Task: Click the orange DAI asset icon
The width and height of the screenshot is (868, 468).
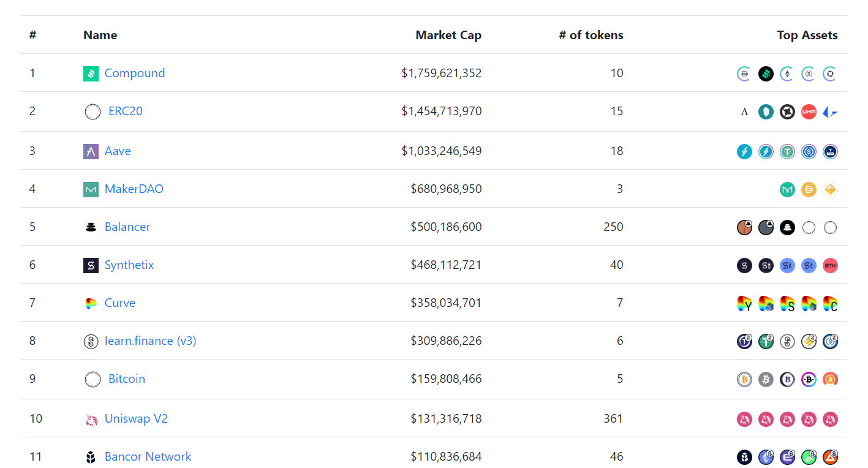Action: [x=809, y=190]
